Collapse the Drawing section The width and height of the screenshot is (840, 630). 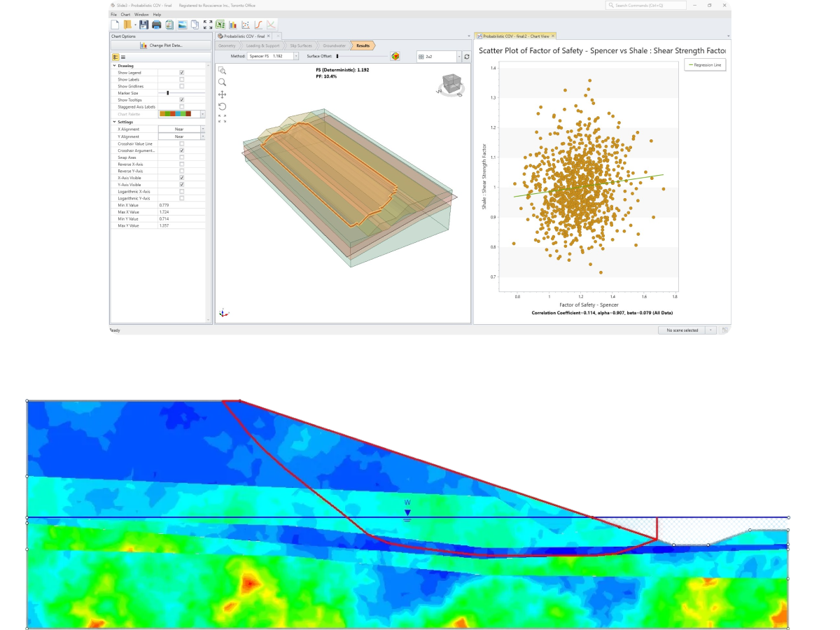point(114,64)
